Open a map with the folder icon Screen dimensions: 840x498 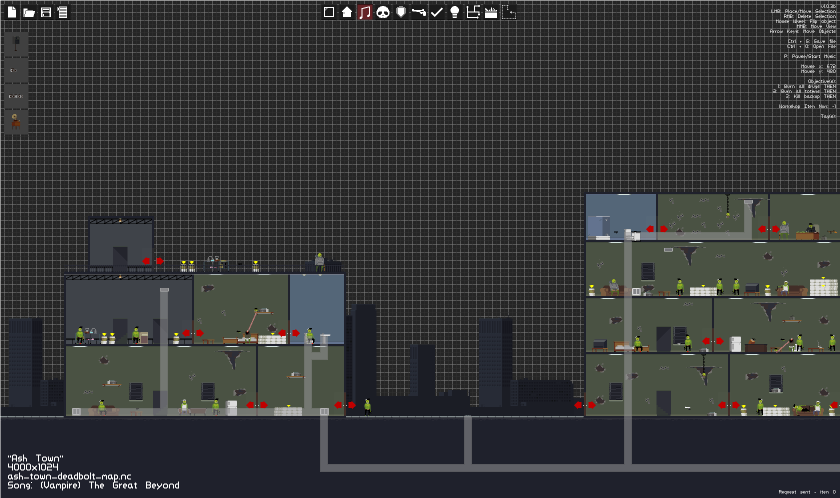tap(29, 12)
